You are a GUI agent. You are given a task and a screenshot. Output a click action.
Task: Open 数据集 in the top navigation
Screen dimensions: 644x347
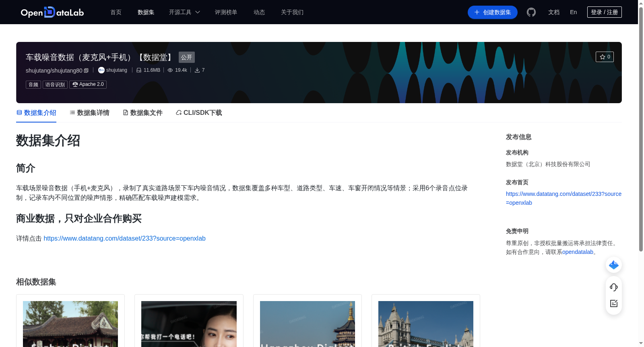[146, 12]
